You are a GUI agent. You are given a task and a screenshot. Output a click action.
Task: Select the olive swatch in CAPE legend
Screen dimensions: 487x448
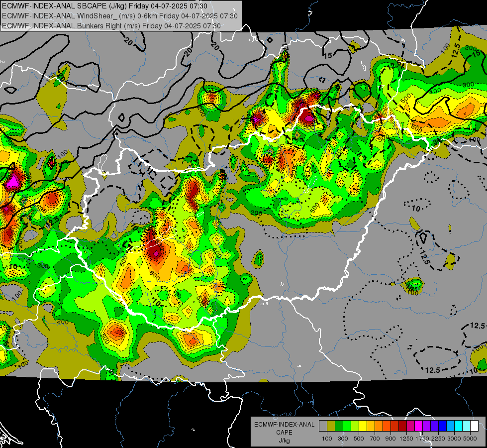point(331,426)
